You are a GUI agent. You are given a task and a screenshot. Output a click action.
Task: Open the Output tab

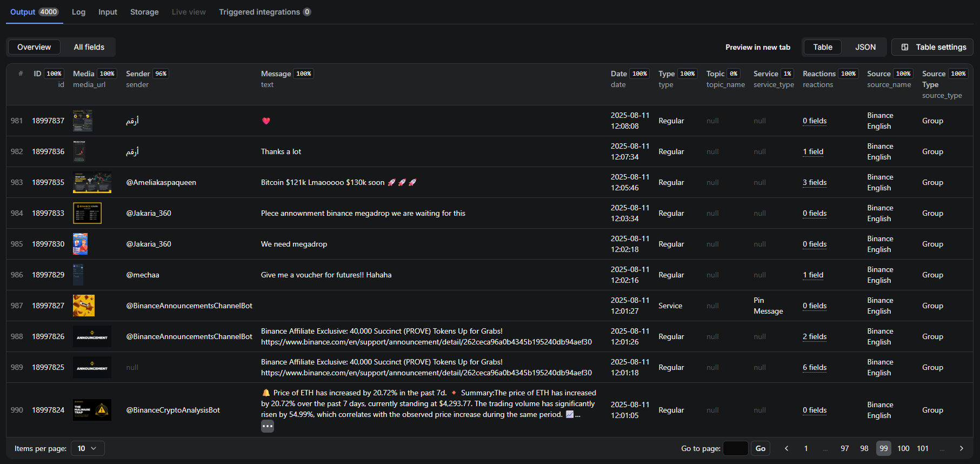click(x=34, y=12)
